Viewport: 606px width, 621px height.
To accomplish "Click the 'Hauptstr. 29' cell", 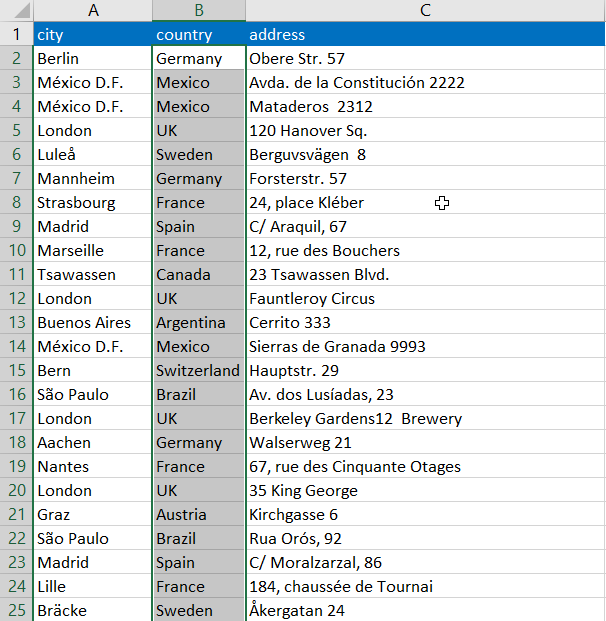I will click(x=425, y=370).
